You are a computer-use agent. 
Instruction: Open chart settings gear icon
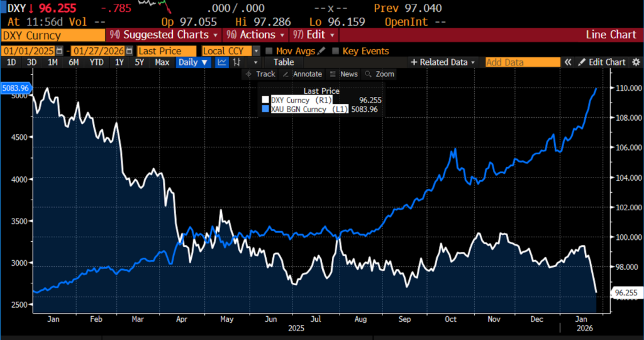click(x=636, y=62)
